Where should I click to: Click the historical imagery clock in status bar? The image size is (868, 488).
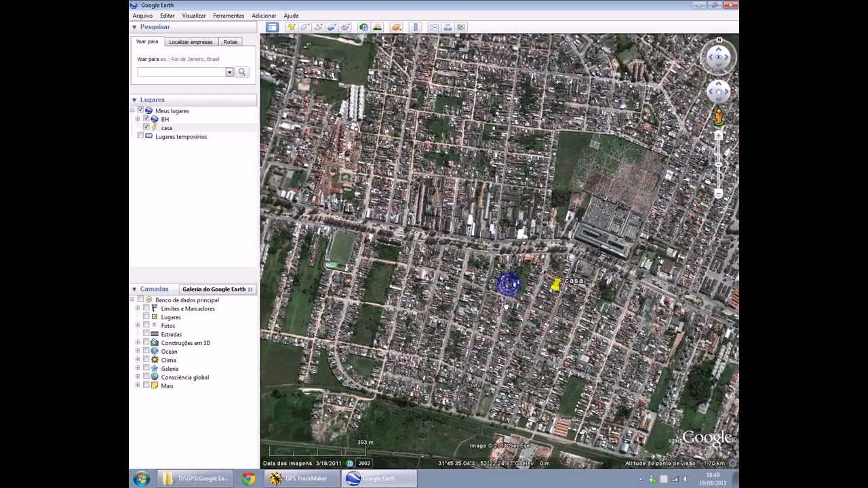[x=350, y=463]
